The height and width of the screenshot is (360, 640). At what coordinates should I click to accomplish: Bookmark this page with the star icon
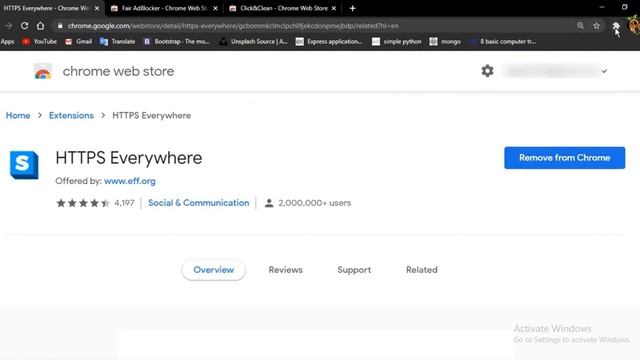(x=596, y=26)
